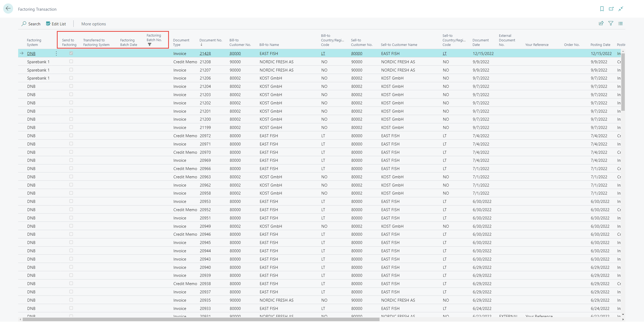Click Edit List action
This screenshot has height=327, width=644.
[x=56, y=24]
